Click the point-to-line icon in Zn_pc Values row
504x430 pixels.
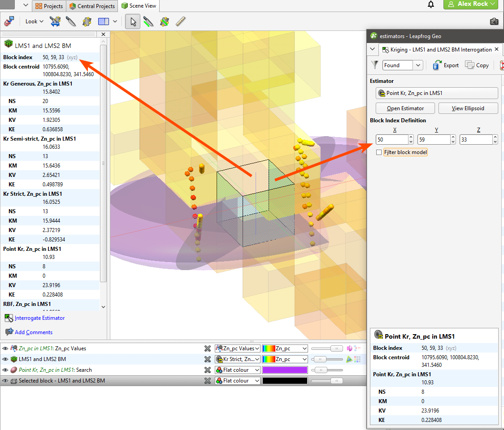357,348
